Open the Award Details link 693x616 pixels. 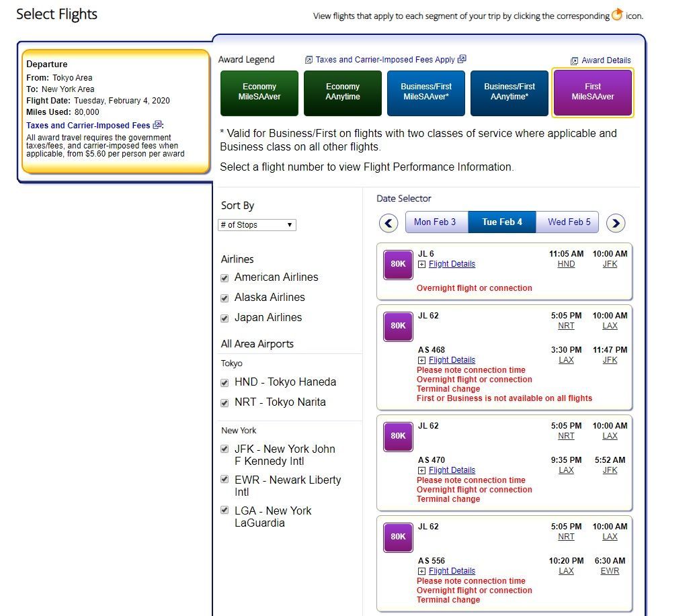(606, 60)
